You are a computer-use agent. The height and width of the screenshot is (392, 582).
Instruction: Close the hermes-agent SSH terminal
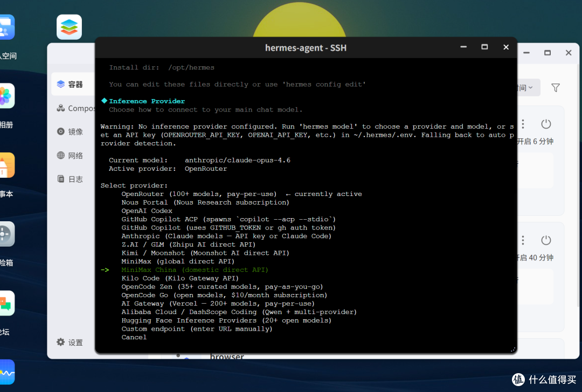506,47
